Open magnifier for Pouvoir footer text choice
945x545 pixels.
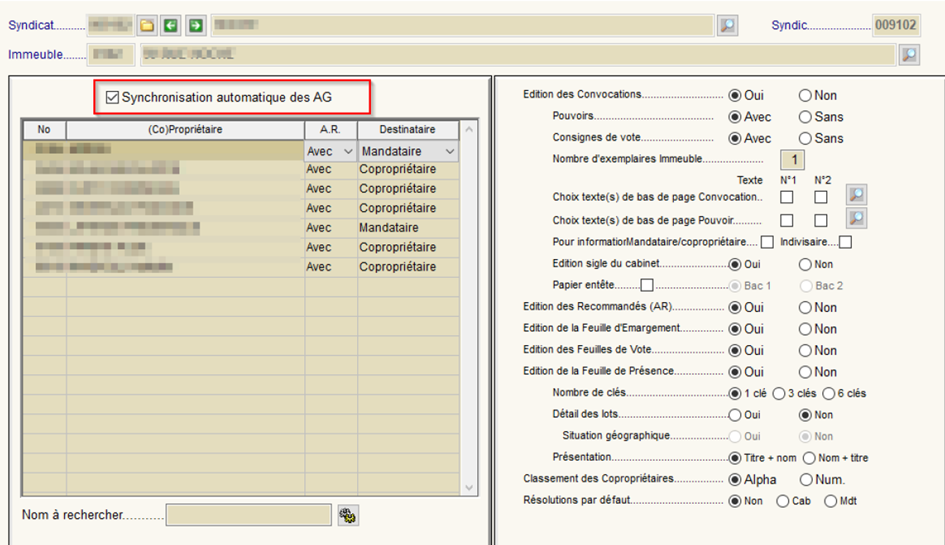point(856,219)
